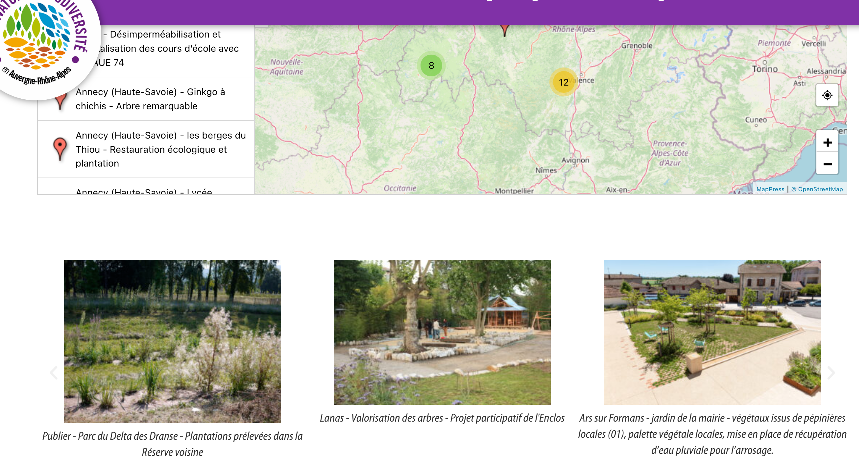Open the Parc du Delta des Dranse photo
Image resolution: width=868 pixels, height=469 pixels.
[x=173, y=341]
